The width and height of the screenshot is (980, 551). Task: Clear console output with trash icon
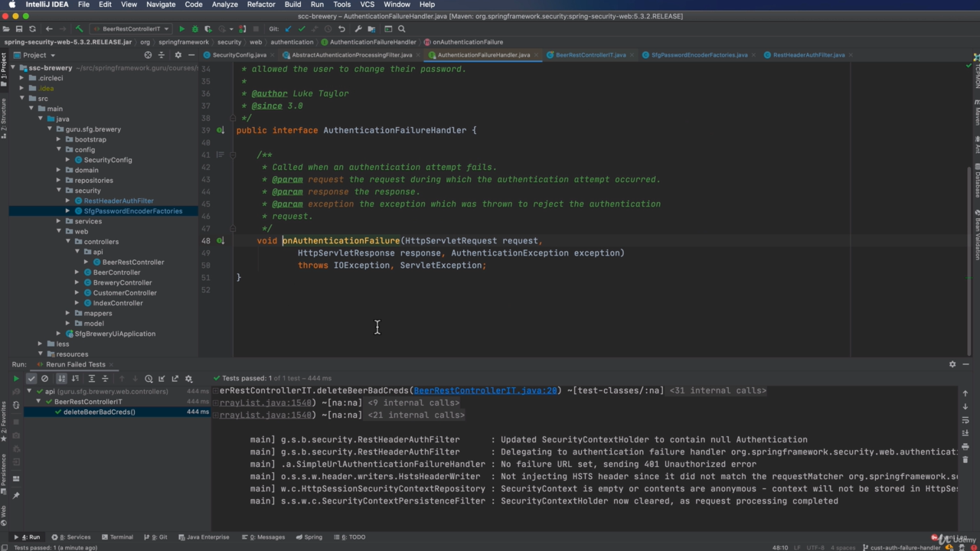click(x=965, y=459)
